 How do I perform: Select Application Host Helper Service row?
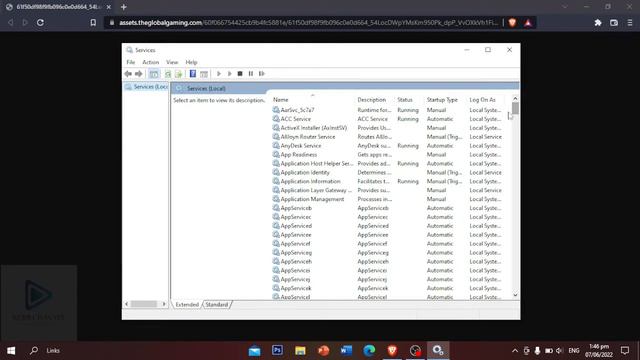point(387,163)
